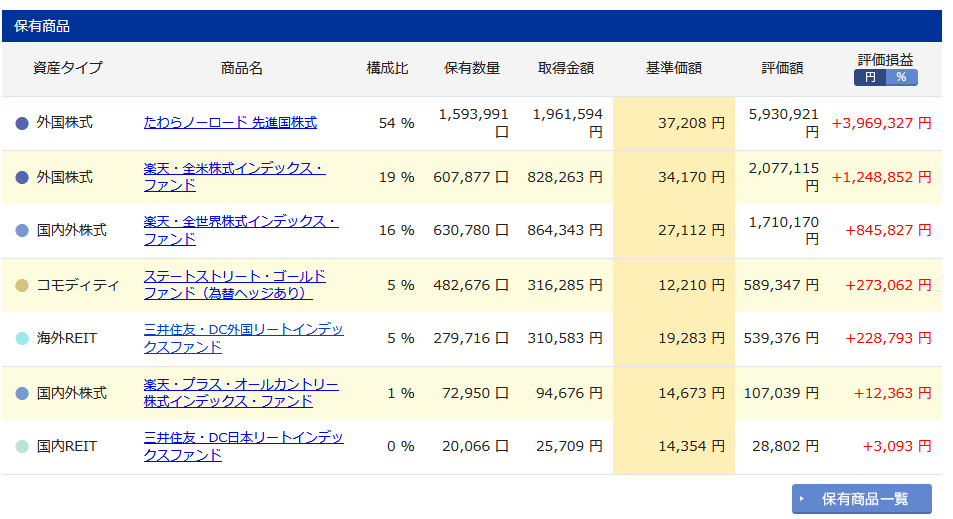
Task: Open 楽天・全米株式インデックス・ファンド link
Action: 234,177
